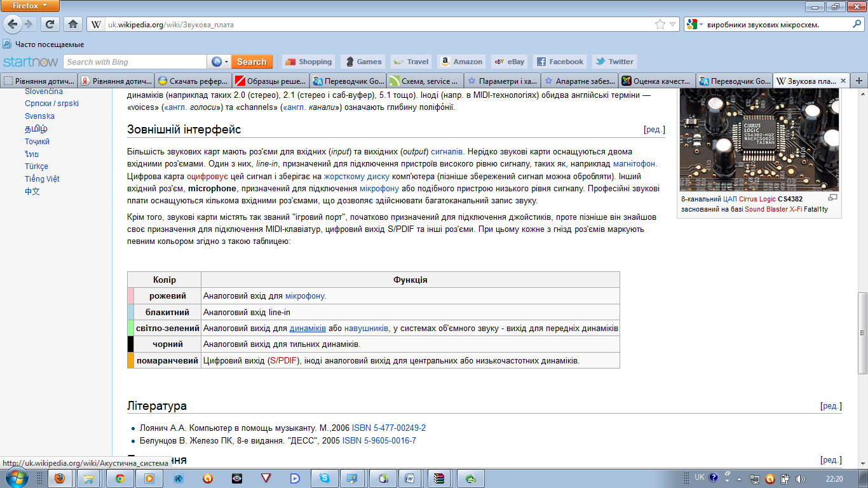Switch to the 'Апаратне забез...' tab
Screen dimensions: 868x488
(x=579, y=81)
